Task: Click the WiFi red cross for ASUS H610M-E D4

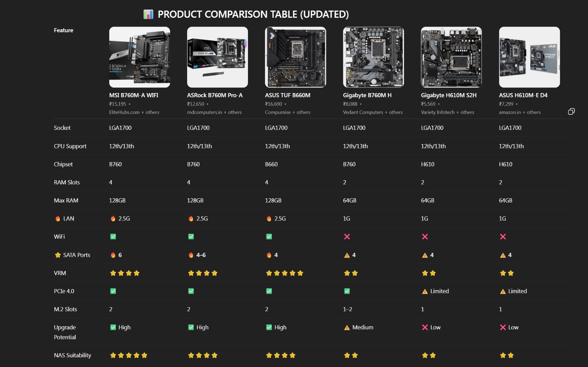Action: tap(503, 237)
